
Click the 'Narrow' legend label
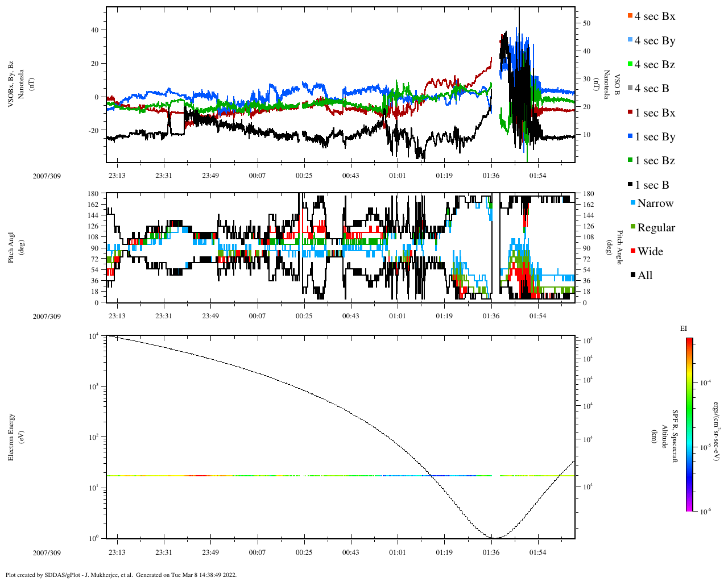tap(655, 203)
